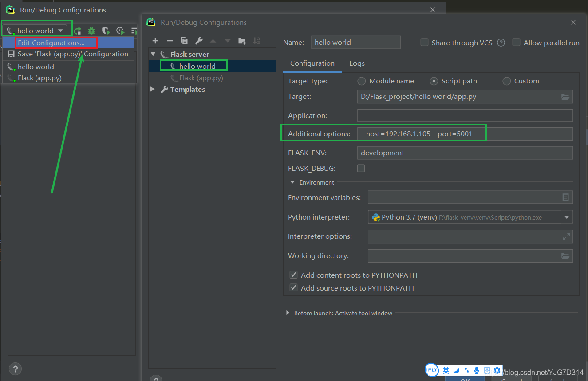
Task: Switch to the Logs tab
Action: click(357, 63)
